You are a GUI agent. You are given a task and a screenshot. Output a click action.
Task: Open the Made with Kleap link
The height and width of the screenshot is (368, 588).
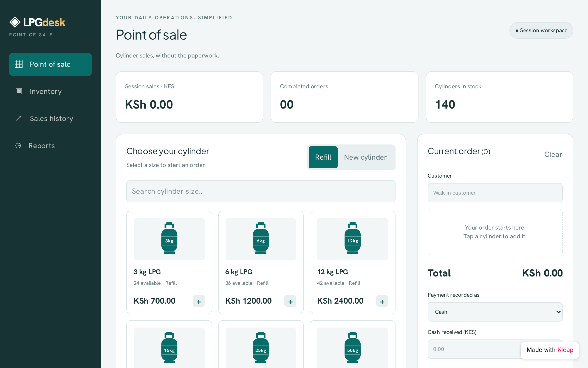(x=550, y=350)
